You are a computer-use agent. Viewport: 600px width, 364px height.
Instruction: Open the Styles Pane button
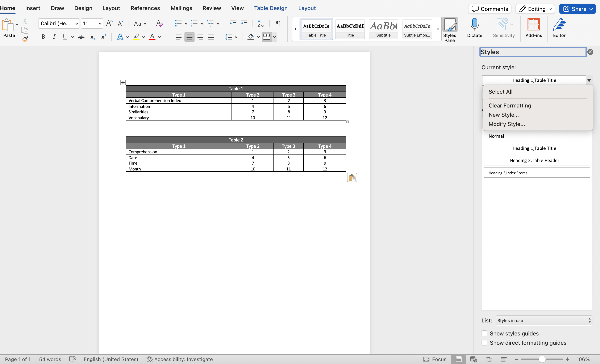[x=450, y=30]
